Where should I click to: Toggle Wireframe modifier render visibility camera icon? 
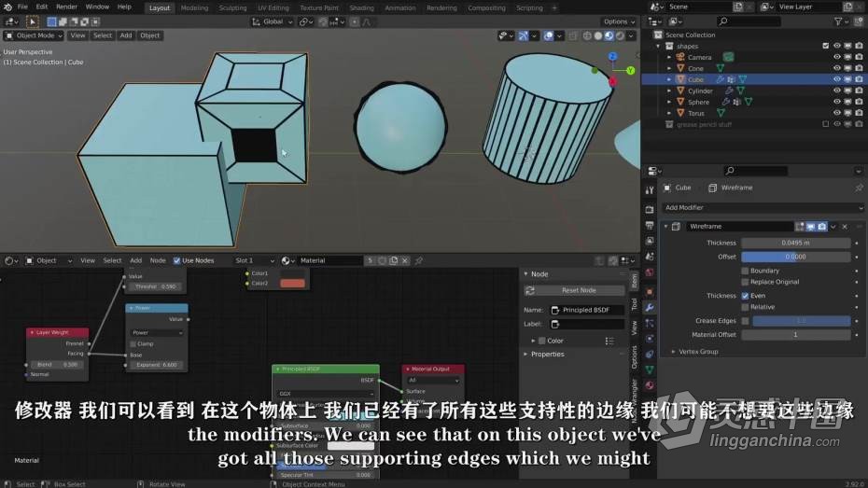pos(822,227)
